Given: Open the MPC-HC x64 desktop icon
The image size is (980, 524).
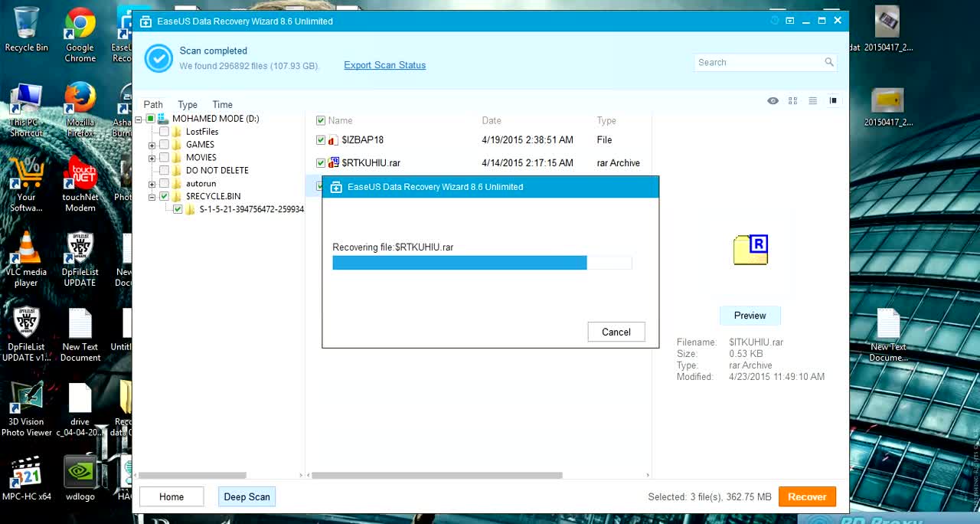Looking at the screenshot, I should [x=26, y=478].
